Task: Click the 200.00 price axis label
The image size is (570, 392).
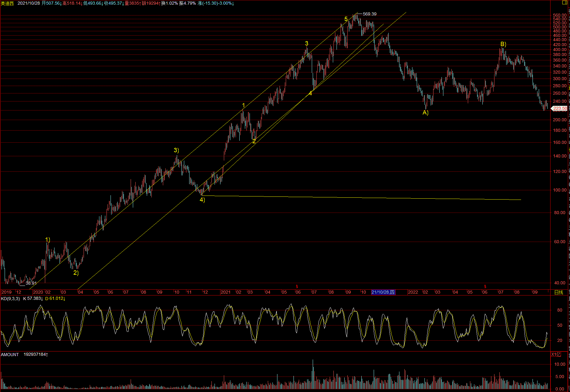Action: 560,120
